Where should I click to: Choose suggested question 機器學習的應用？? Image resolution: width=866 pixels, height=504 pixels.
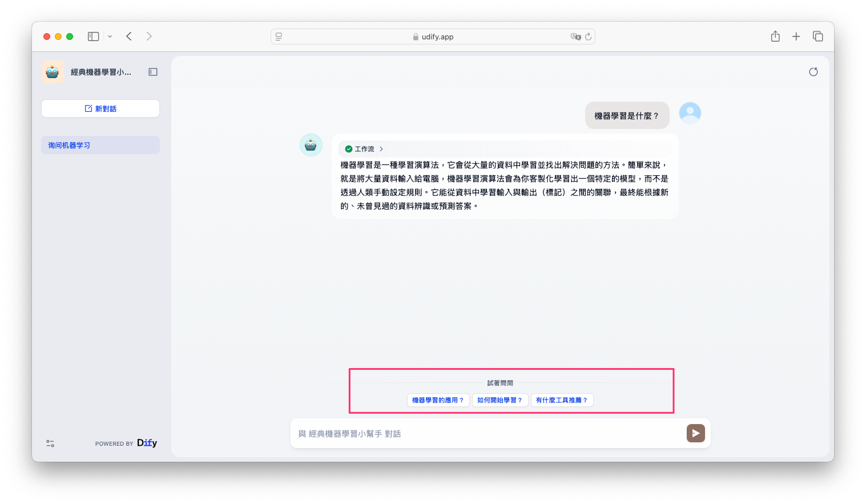coord(438,400)
